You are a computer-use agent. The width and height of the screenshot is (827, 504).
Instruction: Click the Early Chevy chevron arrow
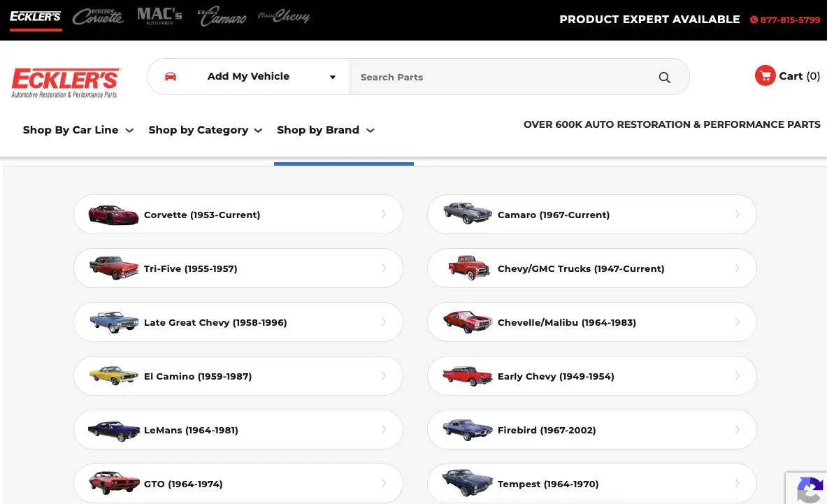coord(738,375)
